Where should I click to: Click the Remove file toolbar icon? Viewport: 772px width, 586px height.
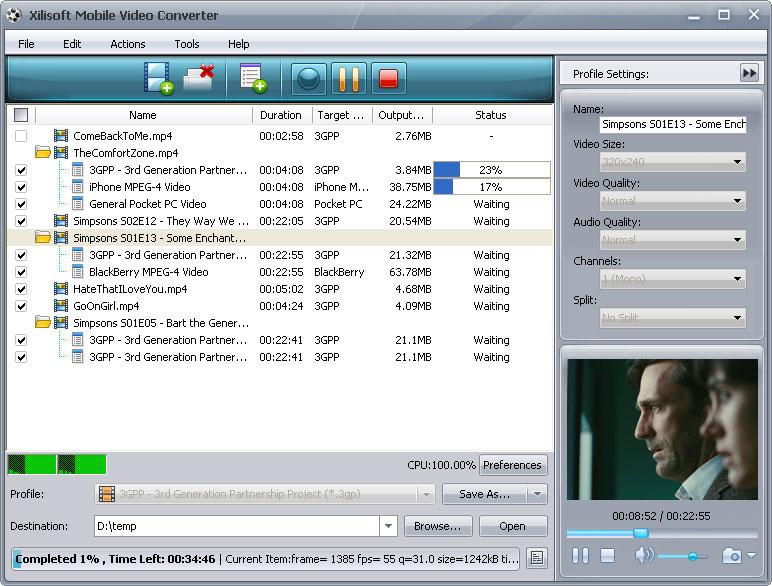point(199,78)
